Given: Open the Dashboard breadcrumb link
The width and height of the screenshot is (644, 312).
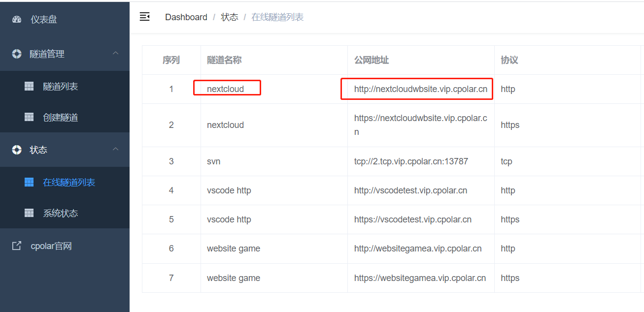Looking at the screenshot, I should (x=186, y=17).
